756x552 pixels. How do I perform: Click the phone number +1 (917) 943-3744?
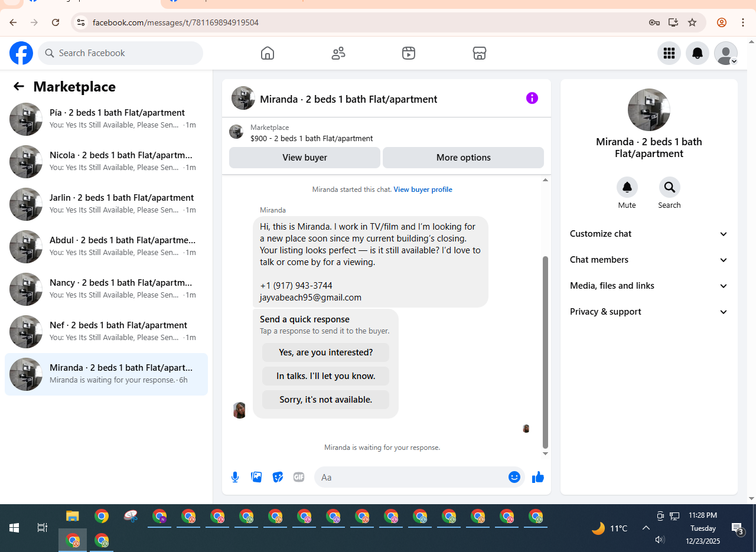click(296, 286)
